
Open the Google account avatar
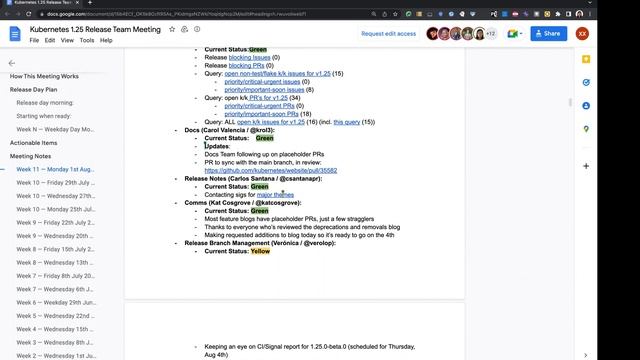582,33
